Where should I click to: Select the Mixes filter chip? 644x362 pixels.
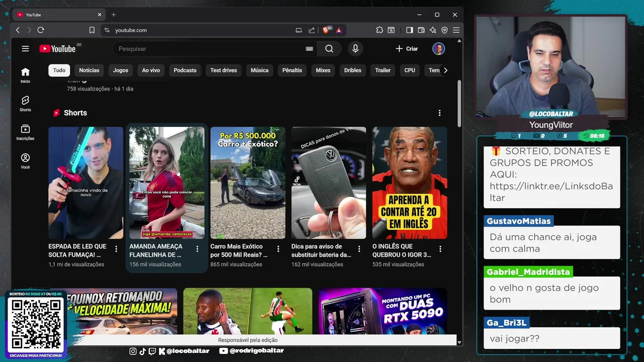pos(323,70)
